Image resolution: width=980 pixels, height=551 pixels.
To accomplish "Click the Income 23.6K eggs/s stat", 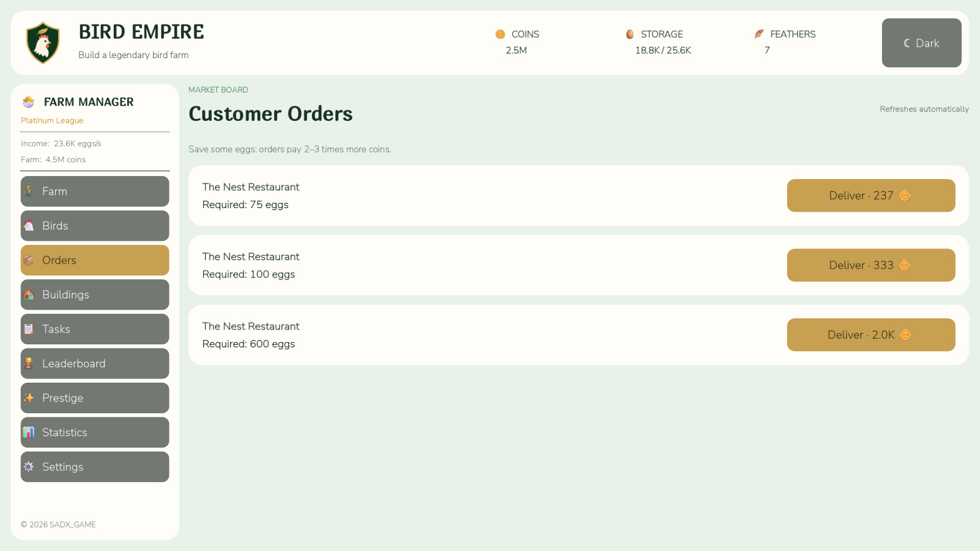I will tap(61, 143).
